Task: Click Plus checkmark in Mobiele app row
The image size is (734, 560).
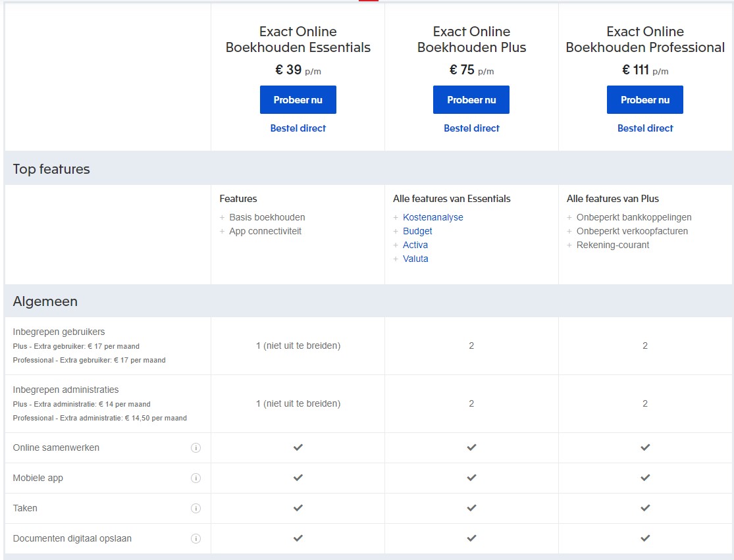Action: pos(472,478)
